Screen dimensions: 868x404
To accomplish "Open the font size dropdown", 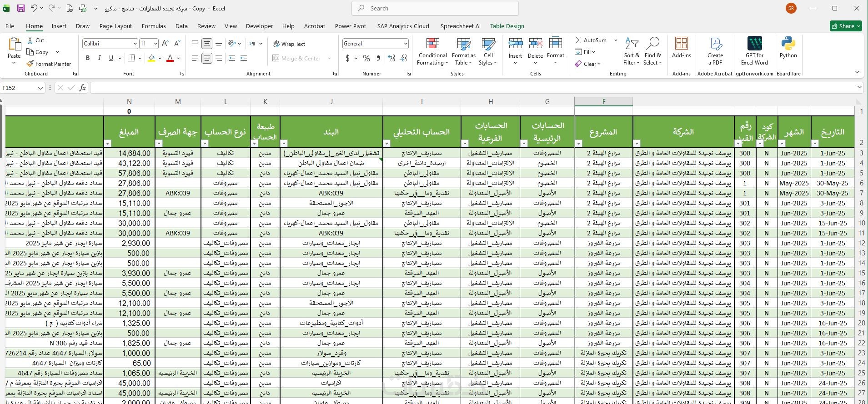I will 156,44.
